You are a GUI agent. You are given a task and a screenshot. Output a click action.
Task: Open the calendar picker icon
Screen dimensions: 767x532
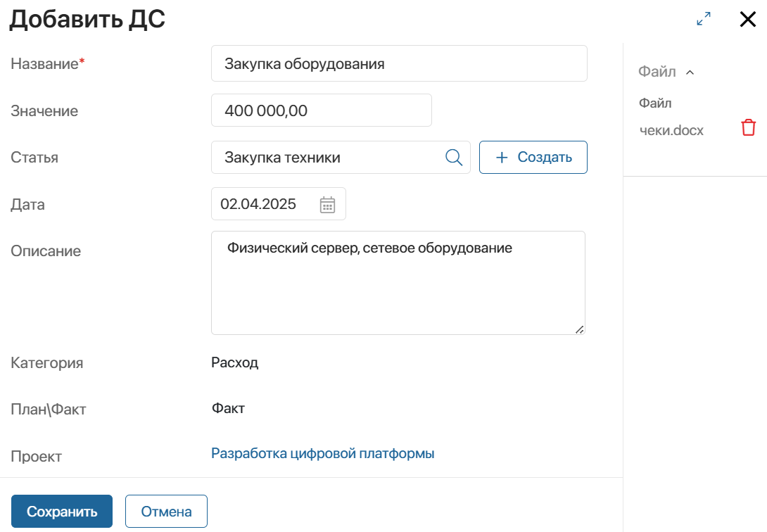[327, 204]
